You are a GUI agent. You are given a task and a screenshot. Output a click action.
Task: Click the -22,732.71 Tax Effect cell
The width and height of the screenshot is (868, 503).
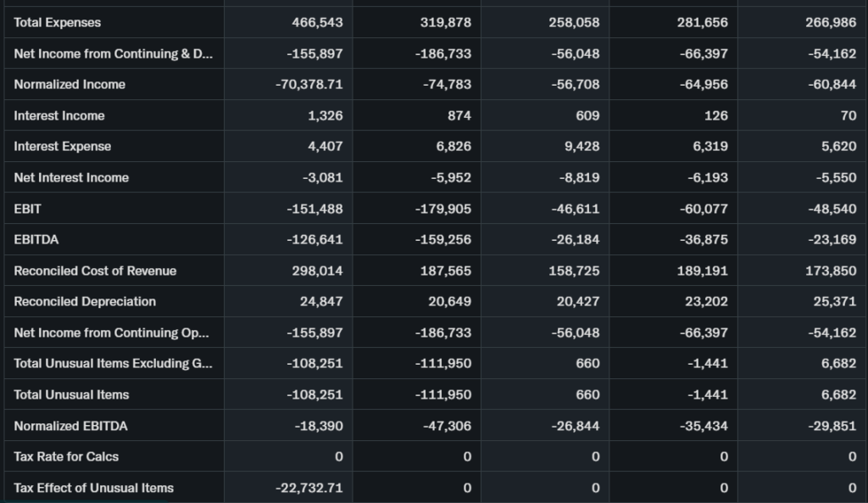(x=309, y=488)
